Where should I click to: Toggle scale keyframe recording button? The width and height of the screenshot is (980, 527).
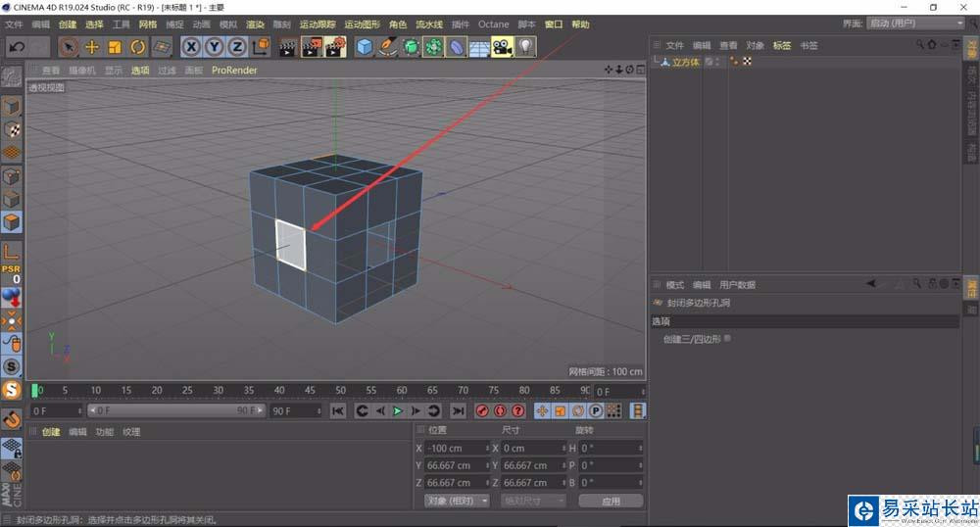(x=560, y=410)
